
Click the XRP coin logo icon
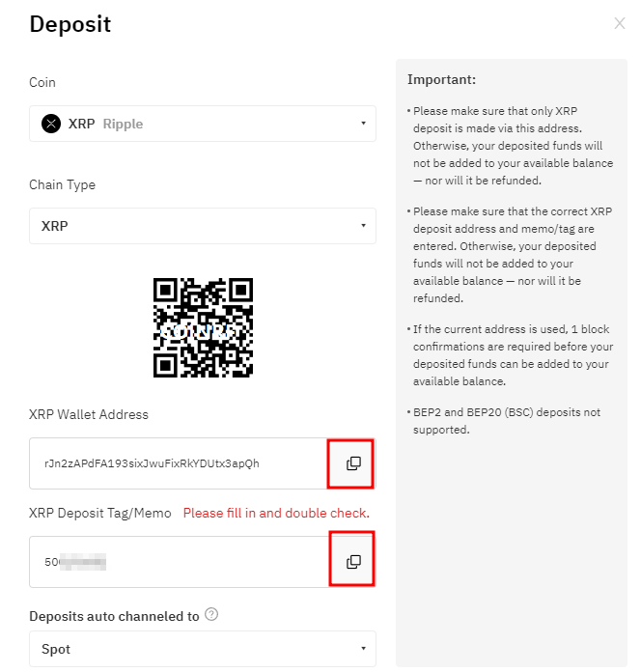tap(51, 124)
